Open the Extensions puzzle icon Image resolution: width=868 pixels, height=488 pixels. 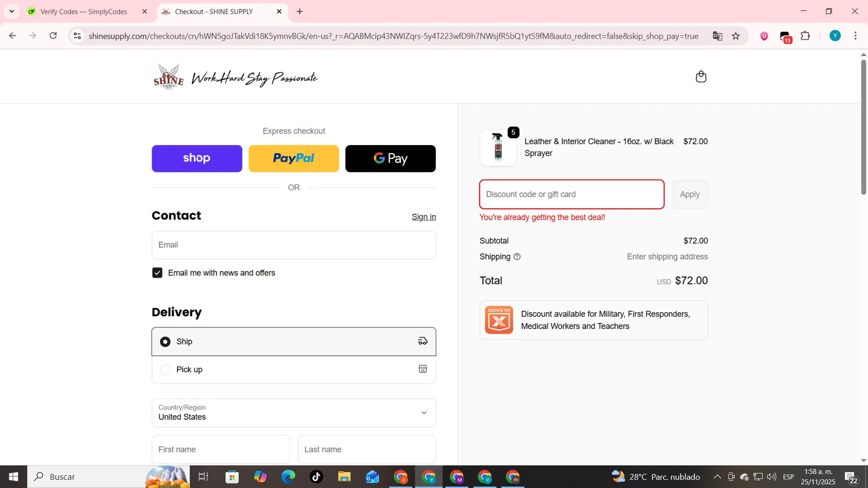coord(806,36)
